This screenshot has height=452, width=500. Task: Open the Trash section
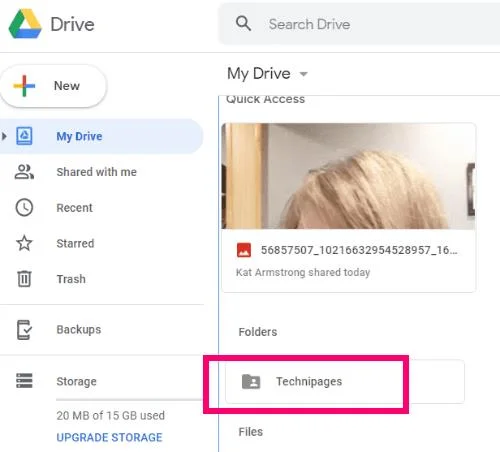pos(71,279)
